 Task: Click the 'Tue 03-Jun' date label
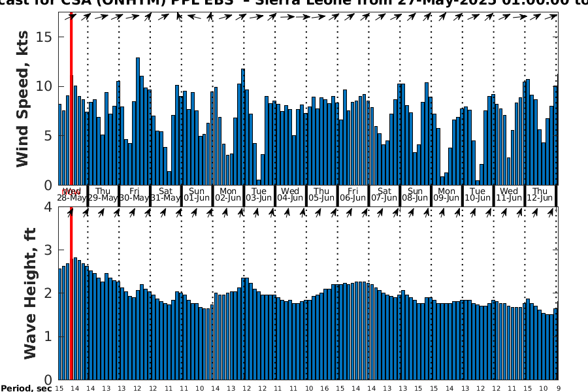click(259, 195)
